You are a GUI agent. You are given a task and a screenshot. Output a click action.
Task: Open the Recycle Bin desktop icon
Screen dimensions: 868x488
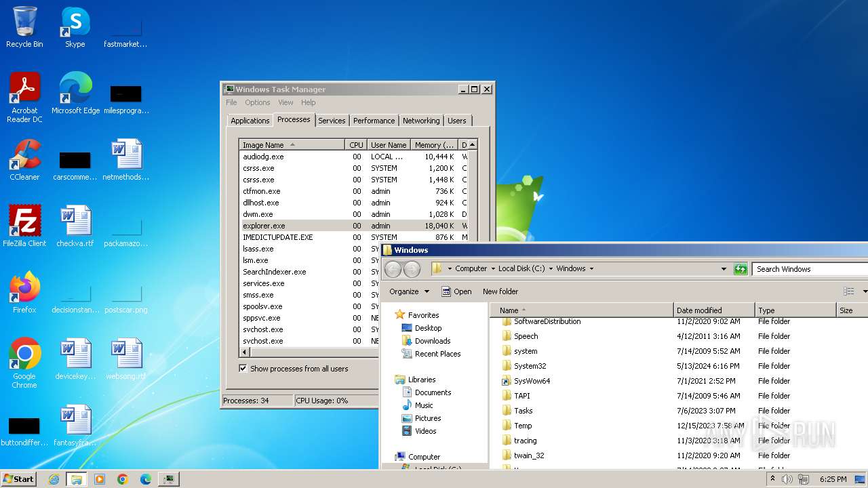[24, 27]
